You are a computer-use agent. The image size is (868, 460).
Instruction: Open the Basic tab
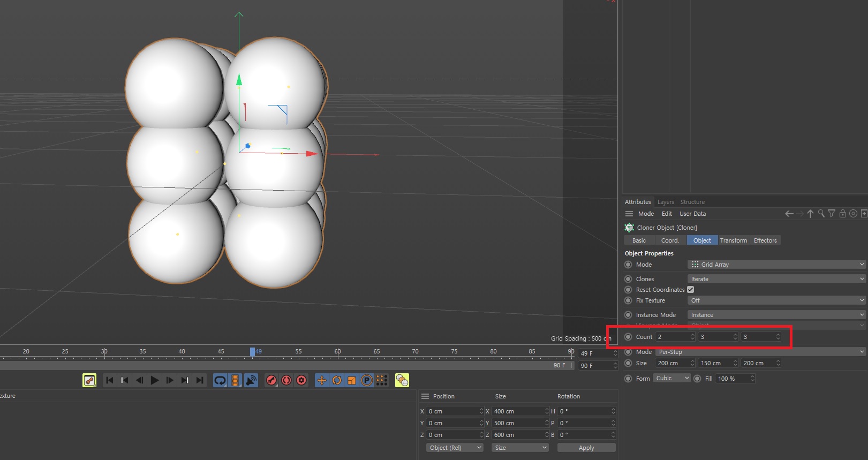pos(639,240)
